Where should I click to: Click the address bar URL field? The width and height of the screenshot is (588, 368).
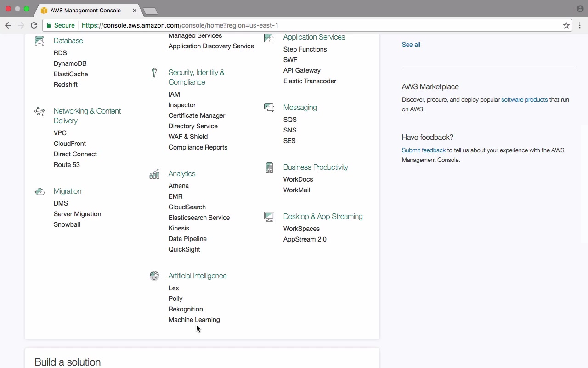point(276,25)
